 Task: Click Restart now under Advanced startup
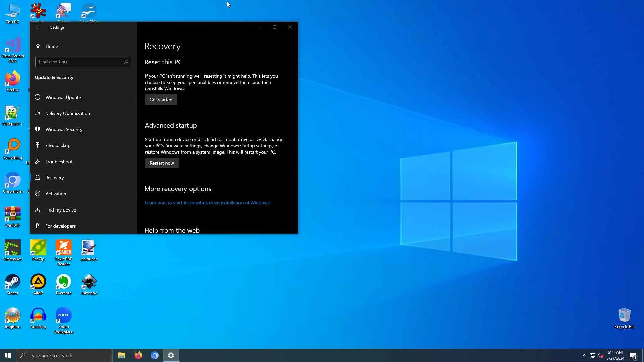coord(162,163)
